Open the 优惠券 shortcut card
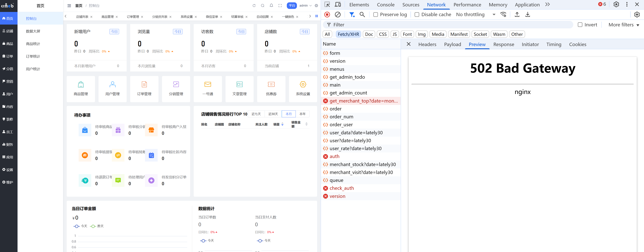 pos(271,89)
